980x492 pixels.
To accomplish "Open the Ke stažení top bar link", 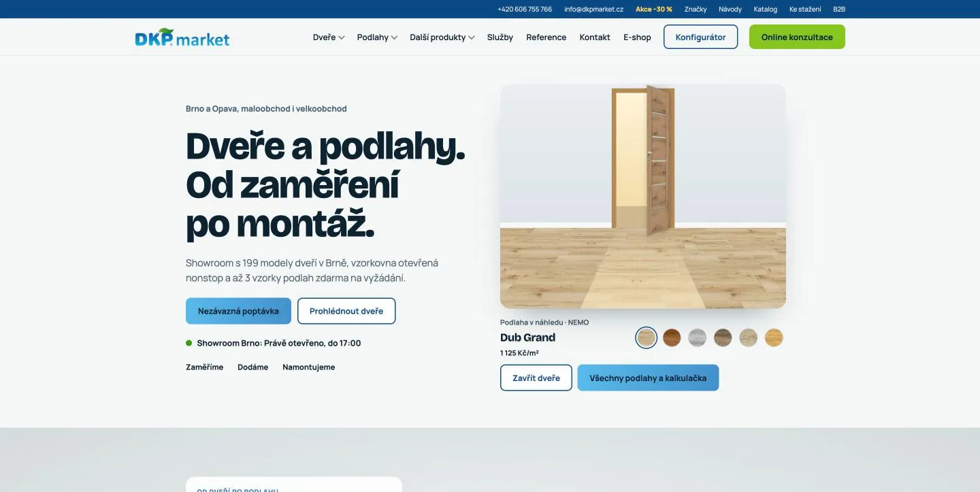I will (805, 9).
